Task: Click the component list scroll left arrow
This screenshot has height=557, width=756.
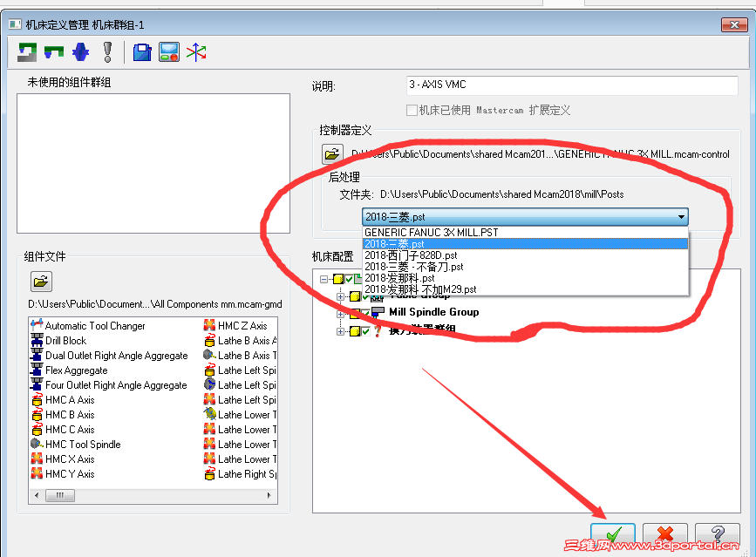Action: coord(37,495)
